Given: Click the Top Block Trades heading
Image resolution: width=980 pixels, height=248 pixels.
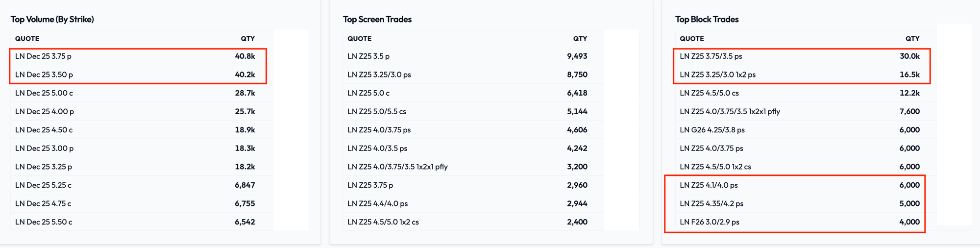Looking at the screenshot, I should (x=707, y=19).
